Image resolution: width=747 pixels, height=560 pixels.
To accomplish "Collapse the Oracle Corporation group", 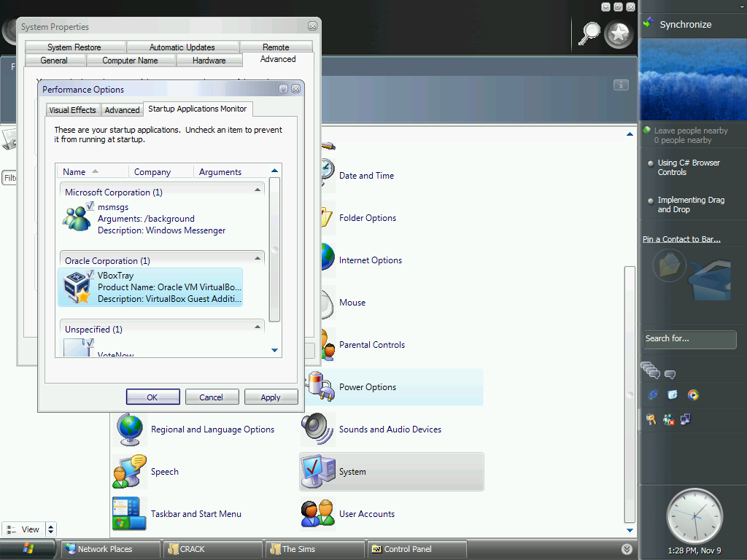I will 258,259.
